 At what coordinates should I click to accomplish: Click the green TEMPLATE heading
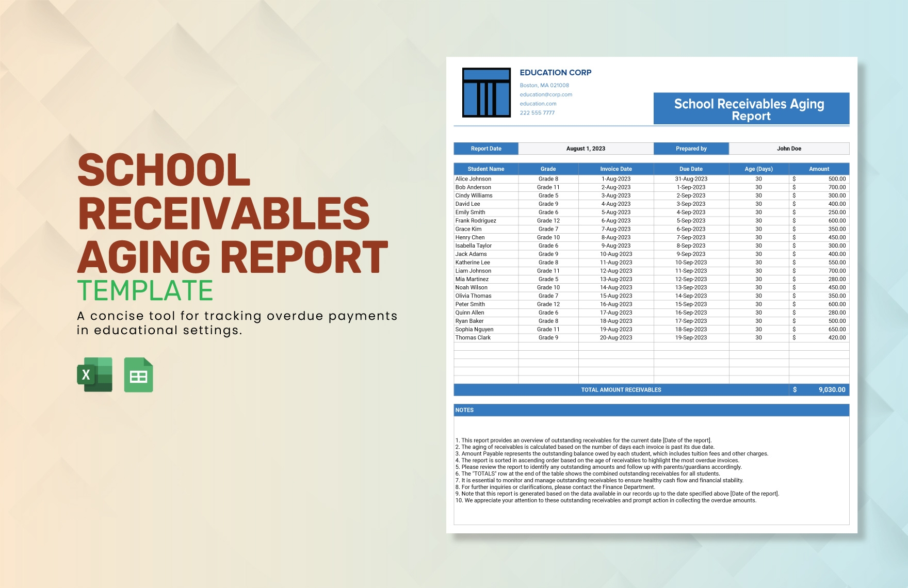click(145, 291)
